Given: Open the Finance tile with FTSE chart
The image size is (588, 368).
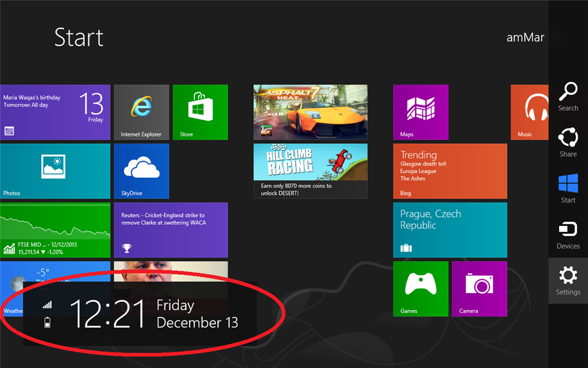Looking at the screenshot, I should (x=55, y=230).
